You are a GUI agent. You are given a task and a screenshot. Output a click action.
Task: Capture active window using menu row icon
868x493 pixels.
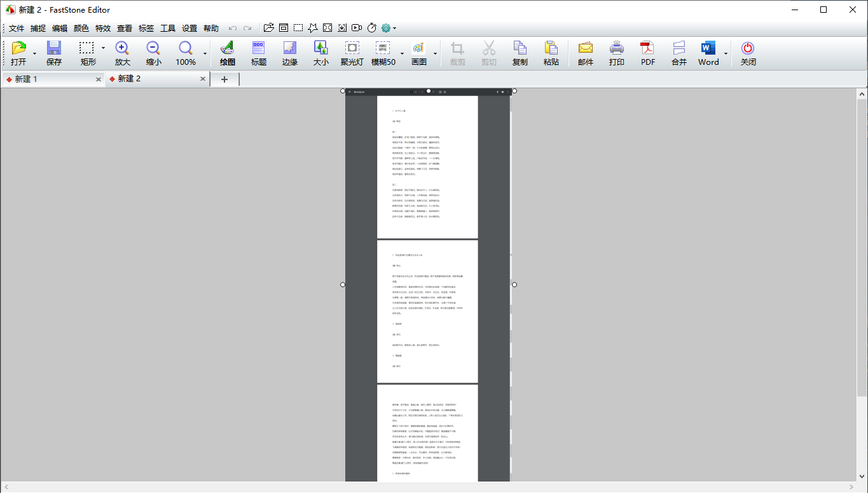pos(284,28)
